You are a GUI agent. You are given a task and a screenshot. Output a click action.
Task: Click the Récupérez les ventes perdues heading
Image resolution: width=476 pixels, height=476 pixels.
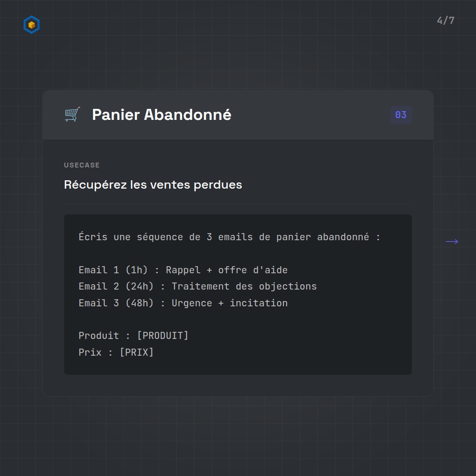153,184
